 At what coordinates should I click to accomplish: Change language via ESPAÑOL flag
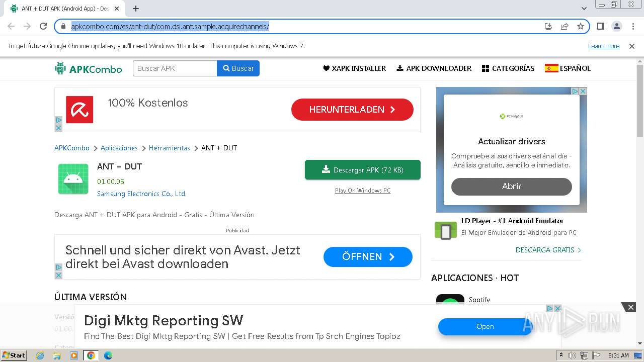[568, 68]
